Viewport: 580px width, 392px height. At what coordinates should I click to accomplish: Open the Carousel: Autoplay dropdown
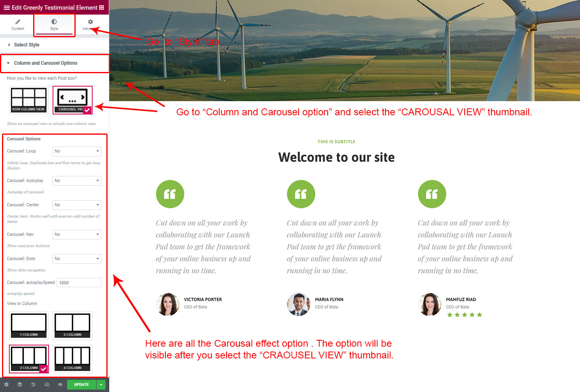(x=76, y=181)
